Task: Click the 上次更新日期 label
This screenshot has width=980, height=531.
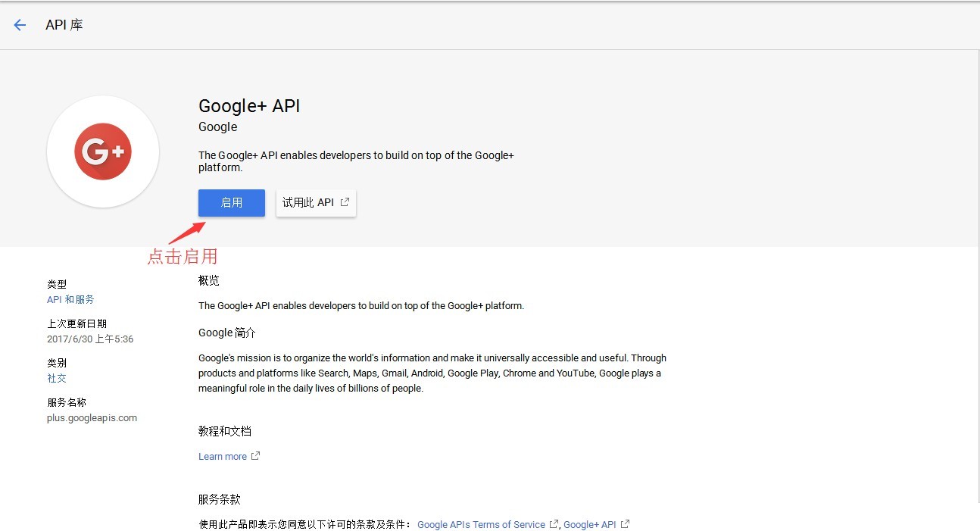Action: tap(76, 324)
